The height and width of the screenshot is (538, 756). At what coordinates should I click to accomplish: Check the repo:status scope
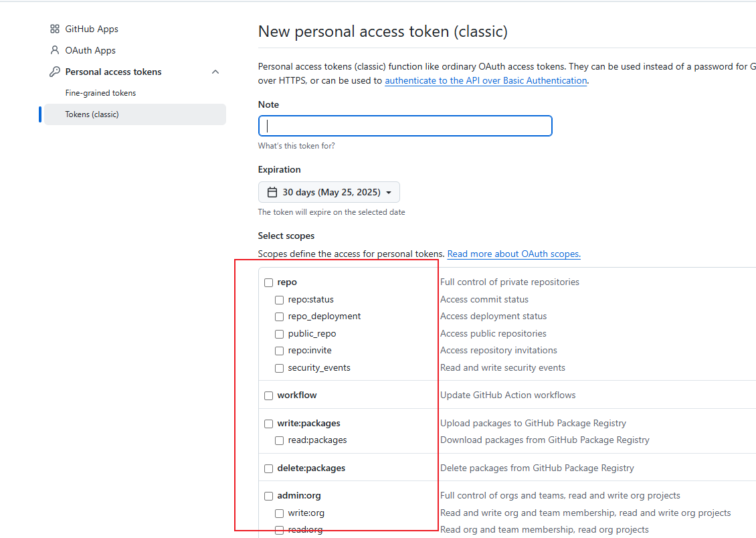(x=279, y=300)
